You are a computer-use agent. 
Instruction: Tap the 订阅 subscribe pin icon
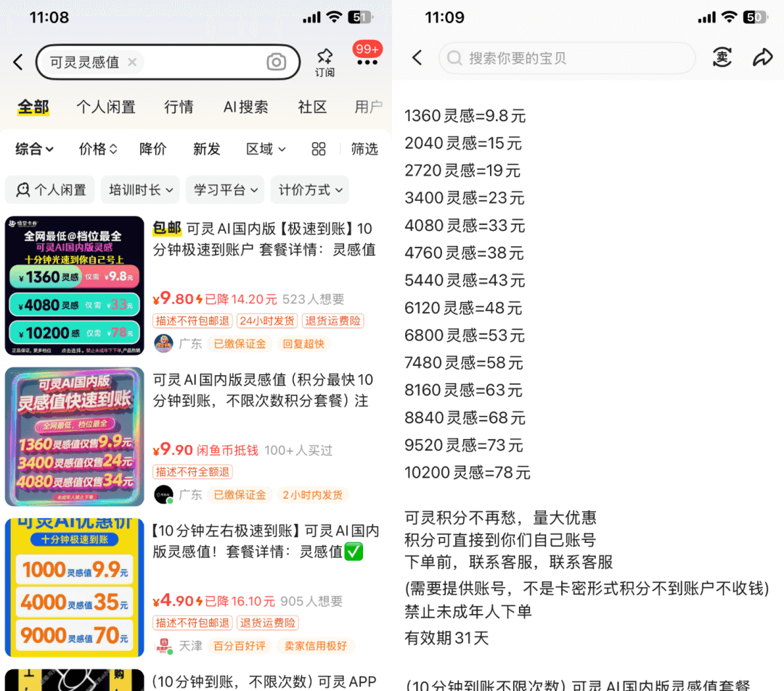(324, 62)
